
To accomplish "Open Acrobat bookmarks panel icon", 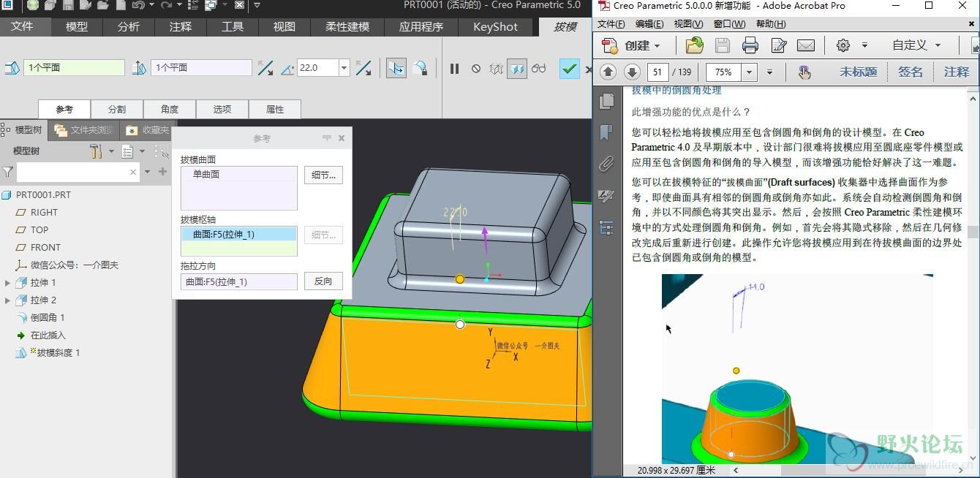I will coord(606,132).
